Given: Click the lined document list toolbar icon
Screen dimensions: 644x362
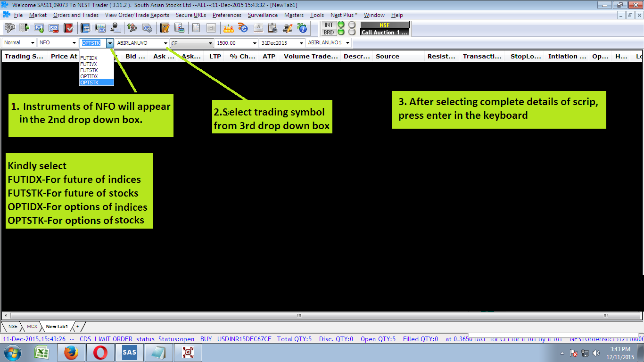Looking at the screenshot, I should click(x=196, y=28).
